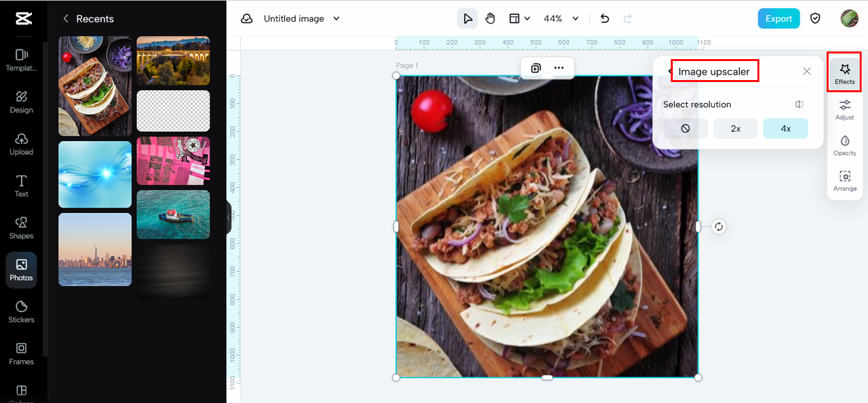Redo the last action
The image size is (868, 403).
pyautogui.click(x=628, y=19)
